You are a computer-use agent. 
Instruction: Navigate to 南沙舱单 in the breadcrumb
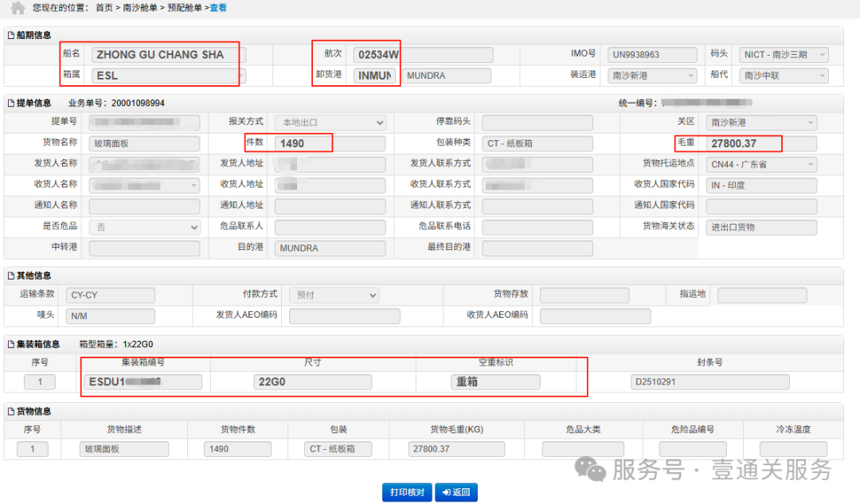[138, 8]
